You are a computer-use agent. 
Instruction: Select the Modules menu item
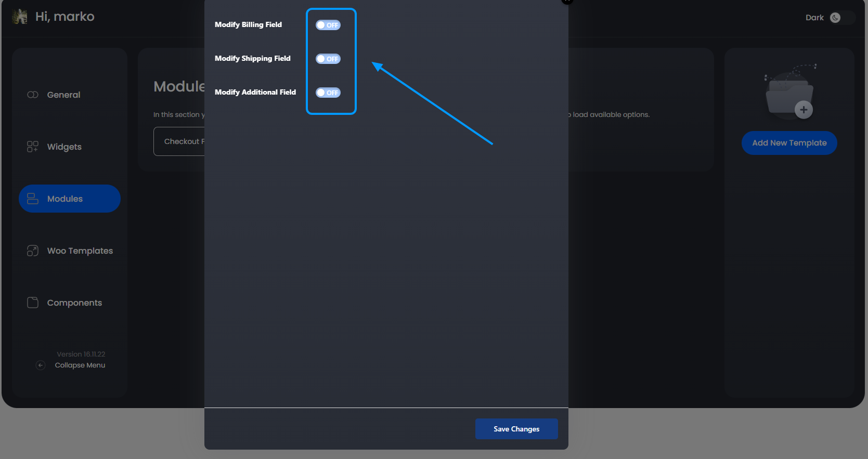click(70, 199)
